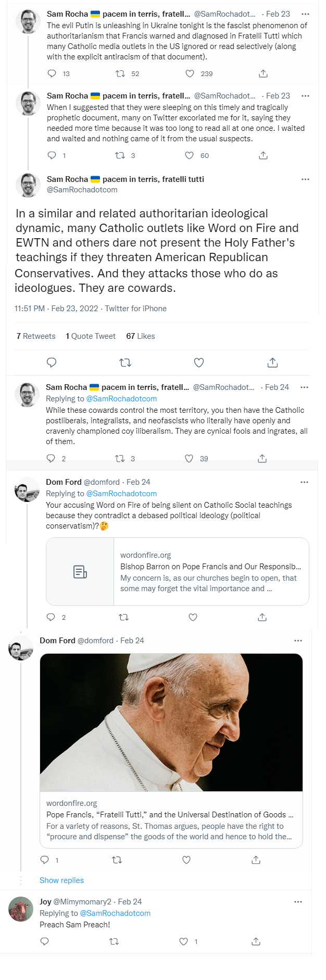This screenshot has height=980, width=326.
Task: Reply to the tweet with 13 replies
Action: 52,73
